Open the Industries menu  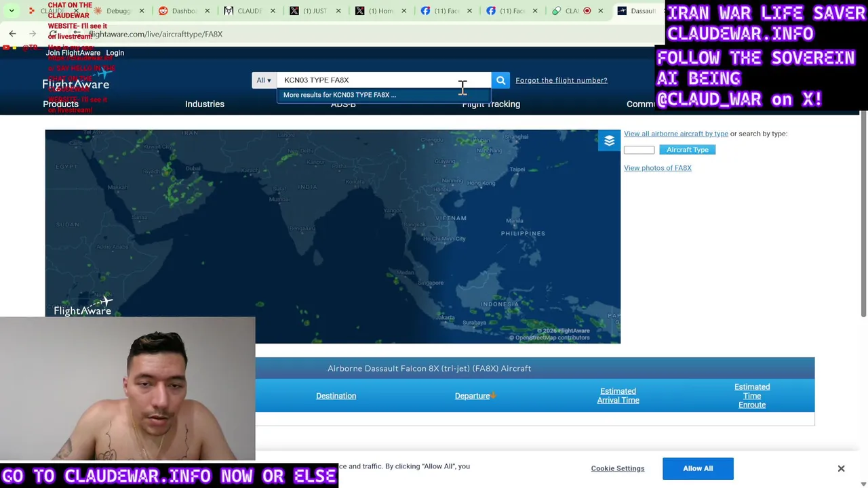205,104
